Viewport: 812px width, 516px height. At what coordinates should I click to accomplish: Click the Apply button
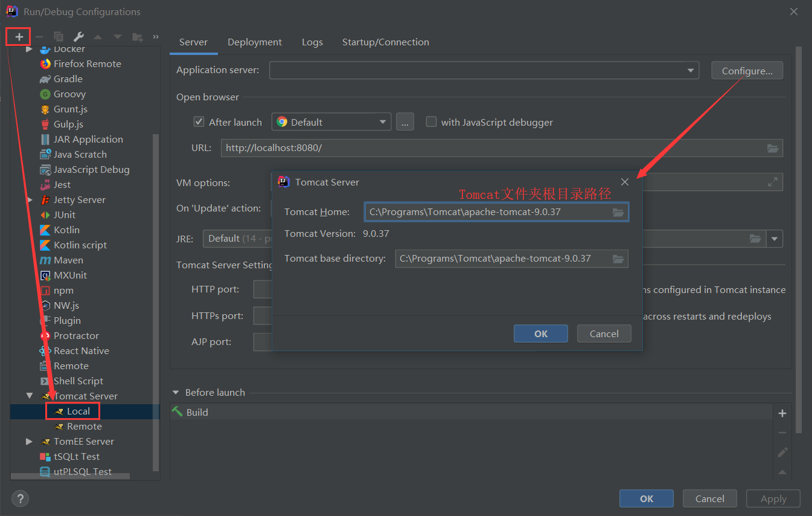pyautogui.click(x=773, y=498)
